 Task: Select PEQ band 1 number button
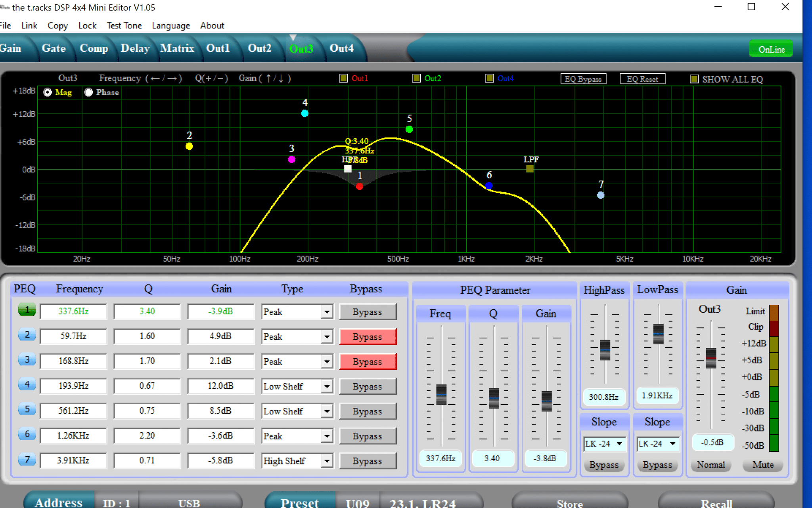tap(27, 310)
